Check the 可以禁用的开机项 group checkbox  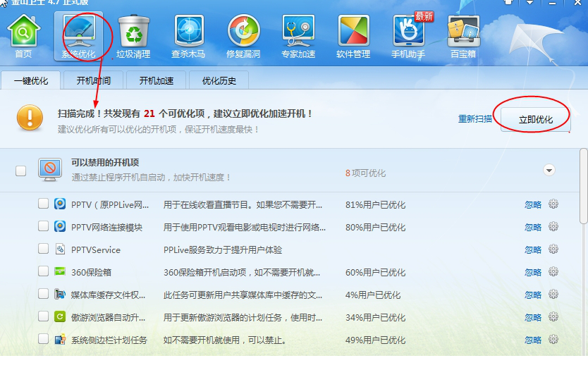(x=21, y=171)
